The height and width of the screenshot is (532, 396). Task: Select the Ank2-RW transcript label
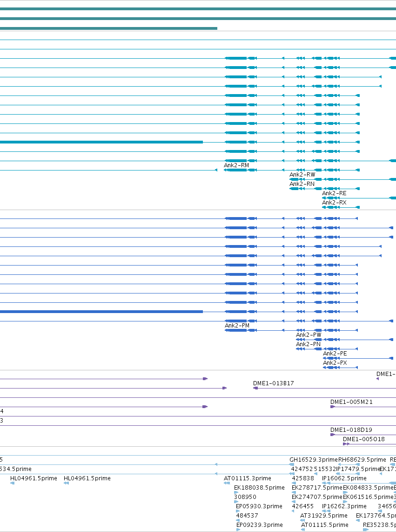point(302,174)
